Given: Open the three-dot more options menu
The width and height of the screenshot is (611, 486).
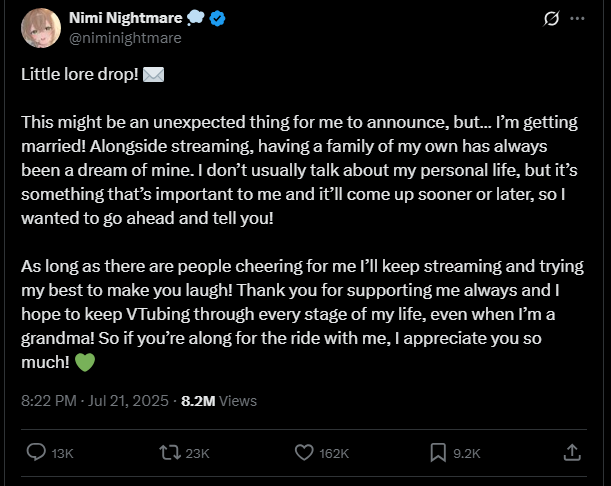Looking at the screenshot, I should tap(577, 19).
